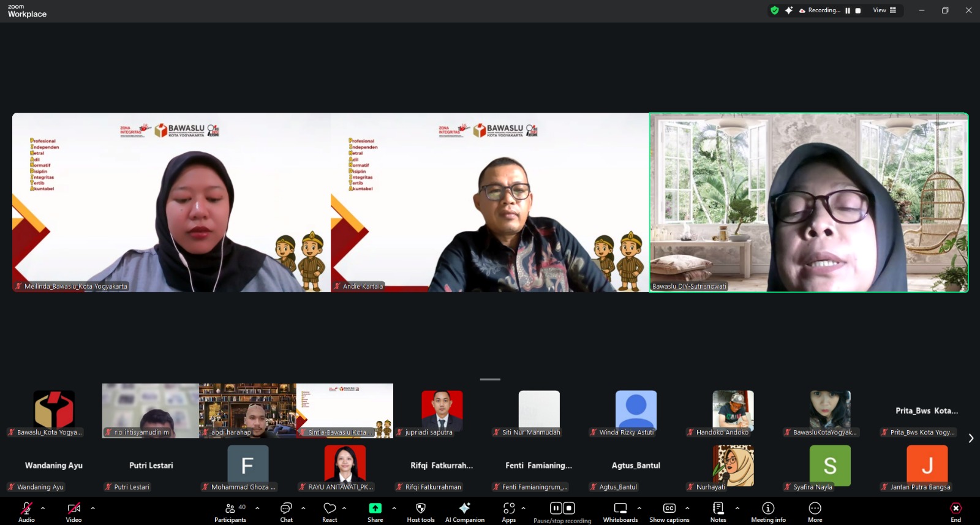Click the green Share screen icon
980x525 pixels.
pos(375,508)
